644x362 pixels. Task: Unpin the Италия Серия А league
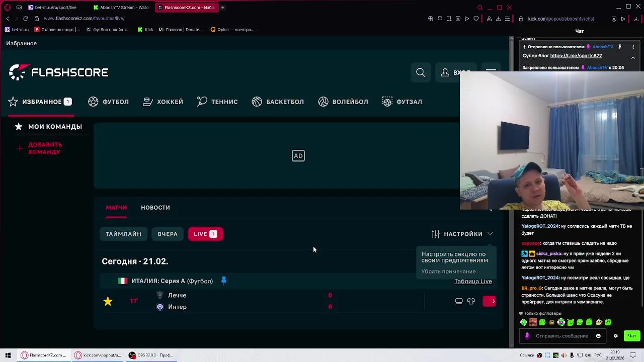224,281
